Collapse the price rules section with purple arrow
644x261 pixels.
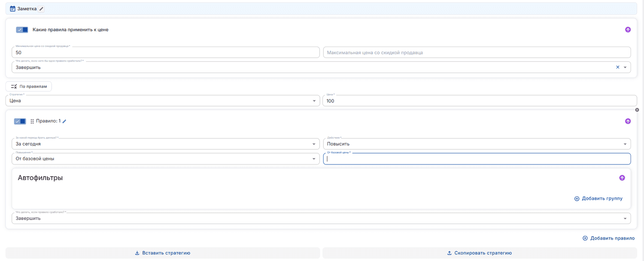pos(628,30)
